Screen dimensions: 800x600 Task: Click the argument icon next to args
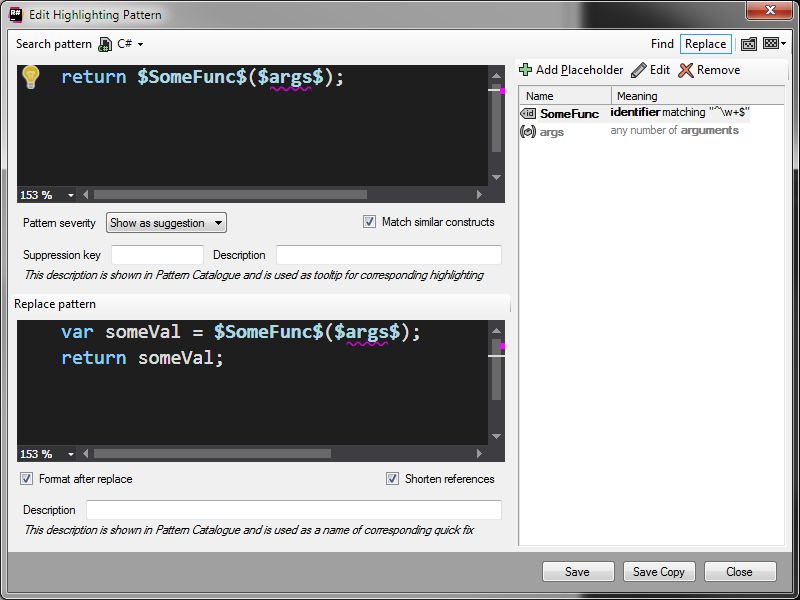click(x=528, y=132)
